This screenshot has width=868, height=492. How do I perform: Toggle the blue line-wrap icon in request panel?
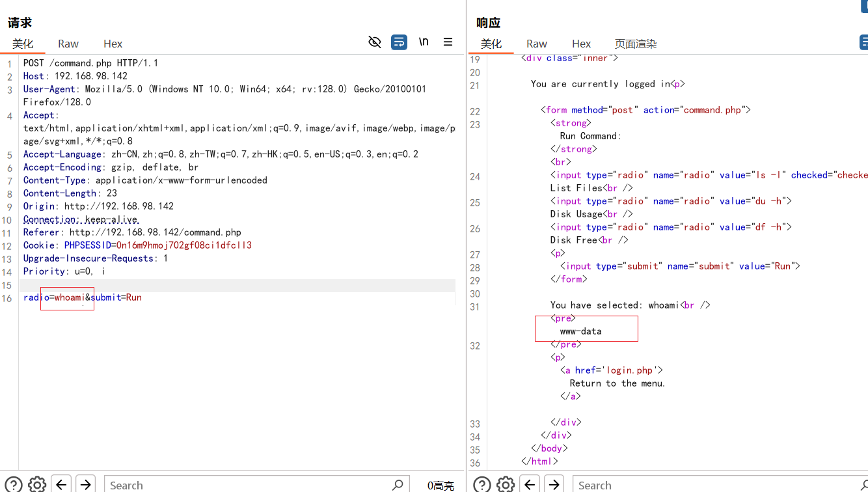[399, 42]
